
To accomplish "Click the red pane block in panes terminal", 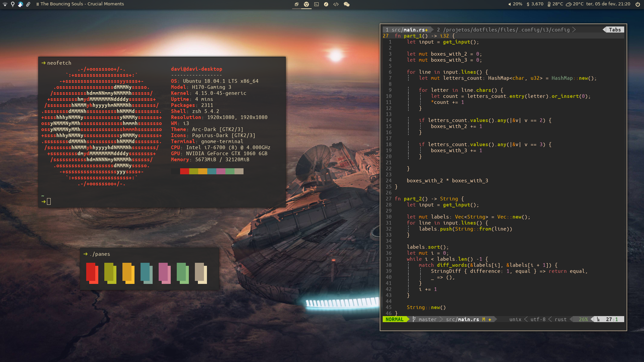I will (92, 273).
